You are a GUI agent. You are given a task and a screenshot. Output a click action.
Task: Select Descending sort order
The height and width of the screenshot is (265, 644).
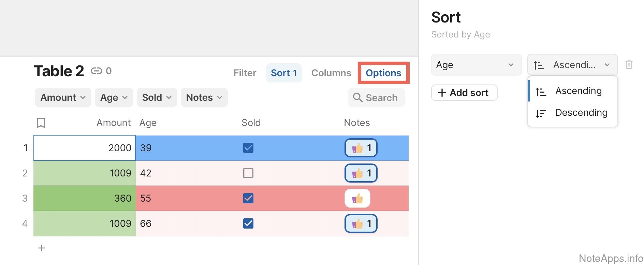pyautogui.click(x=581, y=113)
